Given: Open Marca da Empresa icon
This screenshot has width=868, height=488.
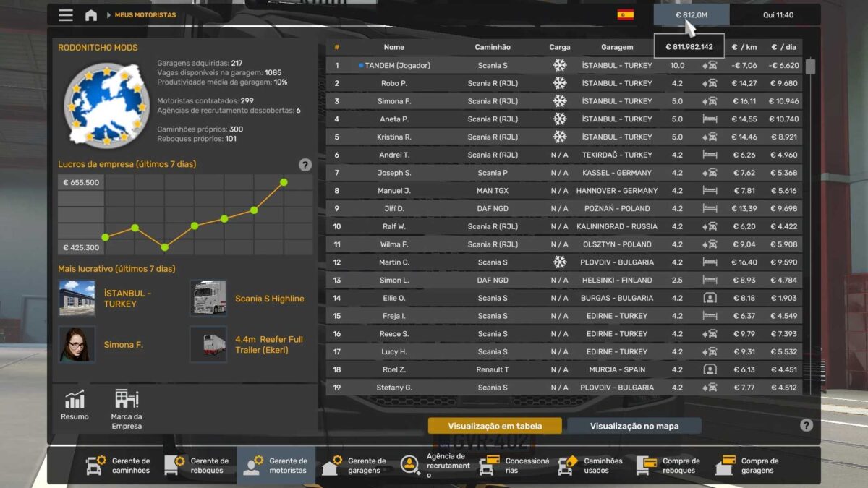Looking at the screenshot, I should pos(127,408).
